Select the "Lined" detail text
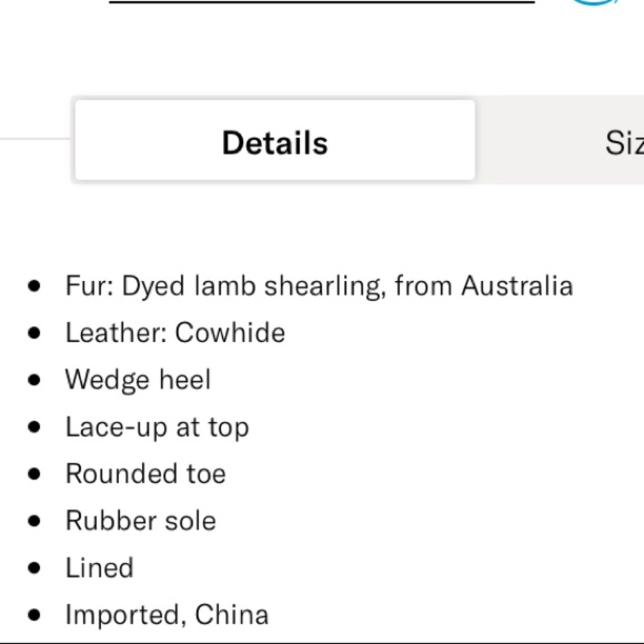This screenshot has height=644, width=644. [99, 568]
